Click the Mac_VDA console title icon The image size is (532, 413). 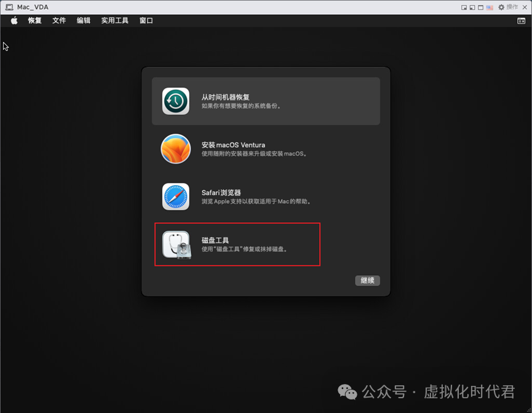9,7
